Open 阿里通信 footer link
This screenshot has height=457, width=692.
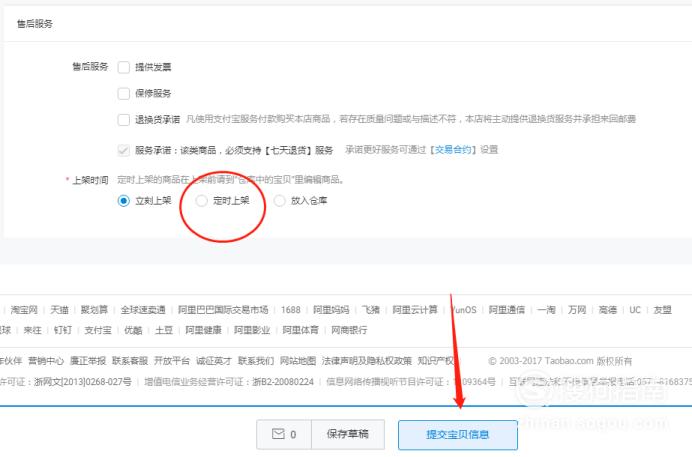(x=507, y=310)
